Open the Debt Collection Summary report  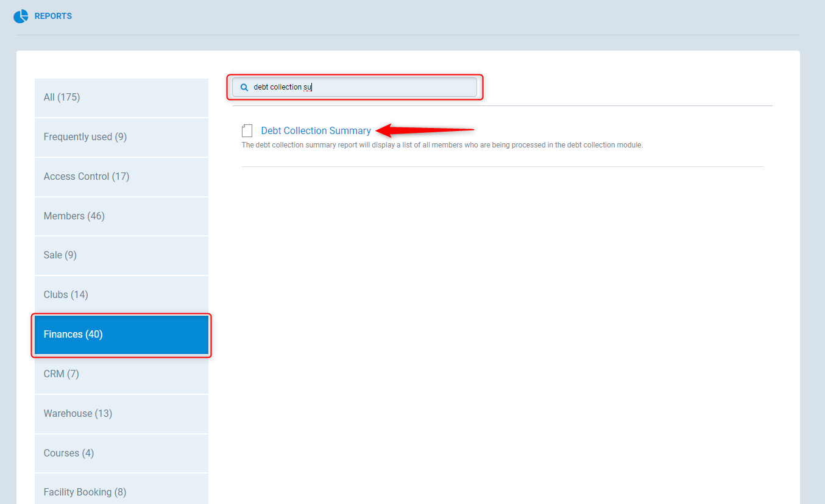coord(316,130)
